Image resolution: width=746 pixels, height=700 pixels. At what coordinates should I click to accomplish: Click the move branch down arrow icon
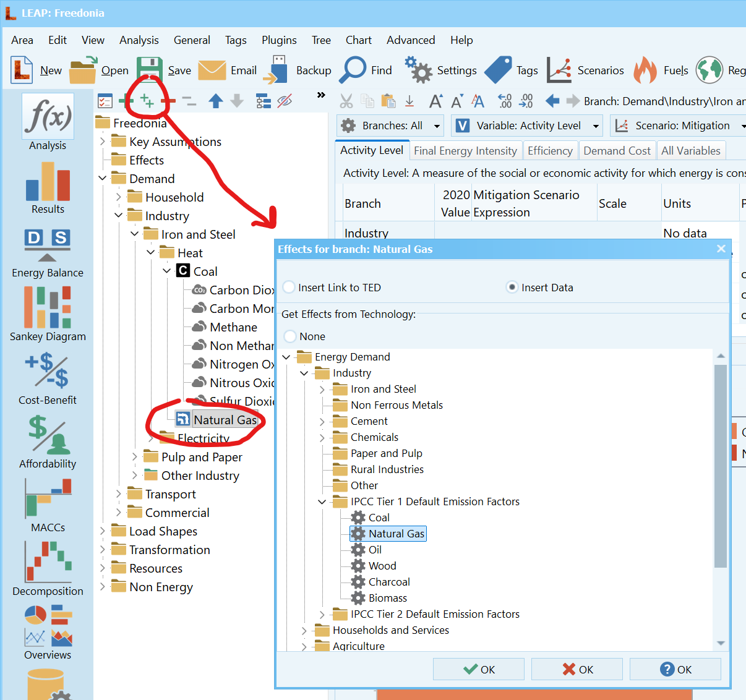tap(237, 101)
